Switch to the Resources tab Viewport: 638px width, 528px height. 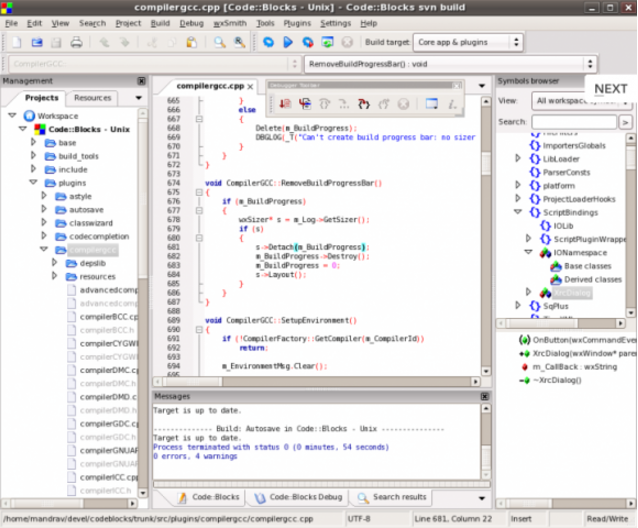pyautogui.click(x=92, y=98)
